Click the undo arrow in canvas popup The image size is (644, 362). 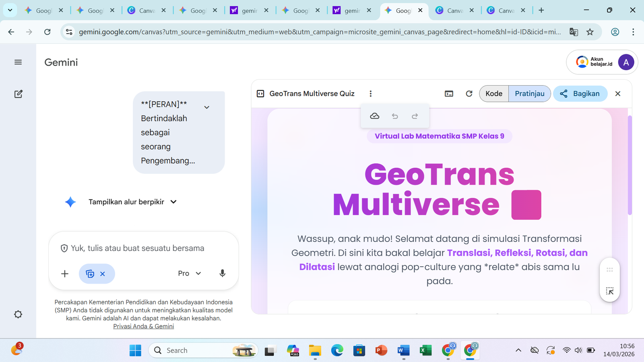tap(395, 116)
